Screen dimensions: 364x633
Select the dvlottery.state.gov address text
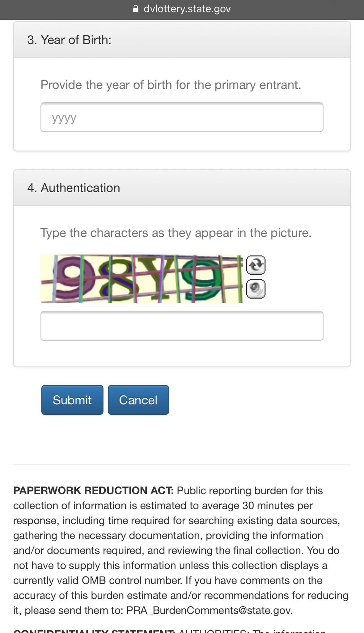click(187, 9)
